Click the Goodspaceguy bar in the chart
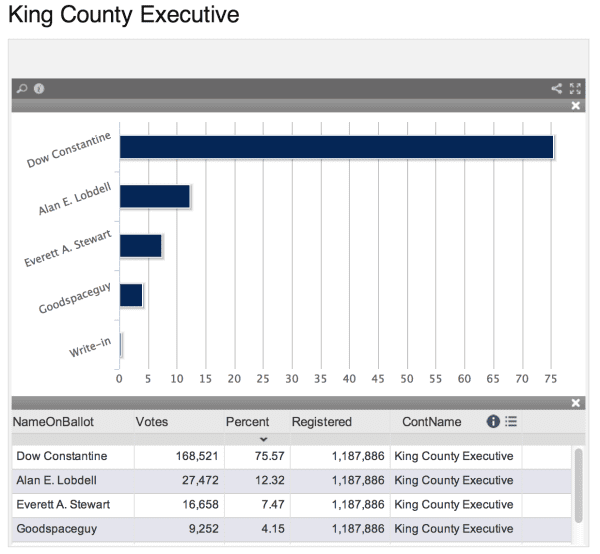Viewport: 600px width, 554px height. pyautogui.click(x=131, y=295)
